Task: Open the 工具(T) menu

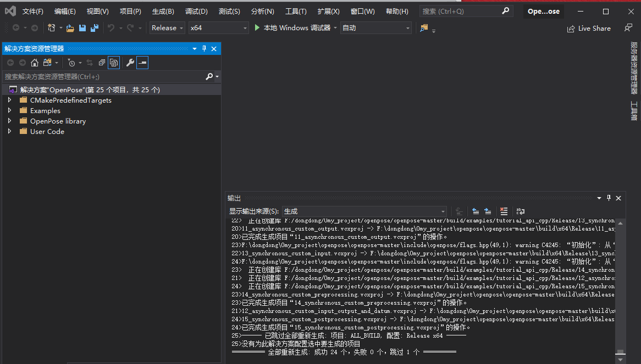Action: (296, 11)
